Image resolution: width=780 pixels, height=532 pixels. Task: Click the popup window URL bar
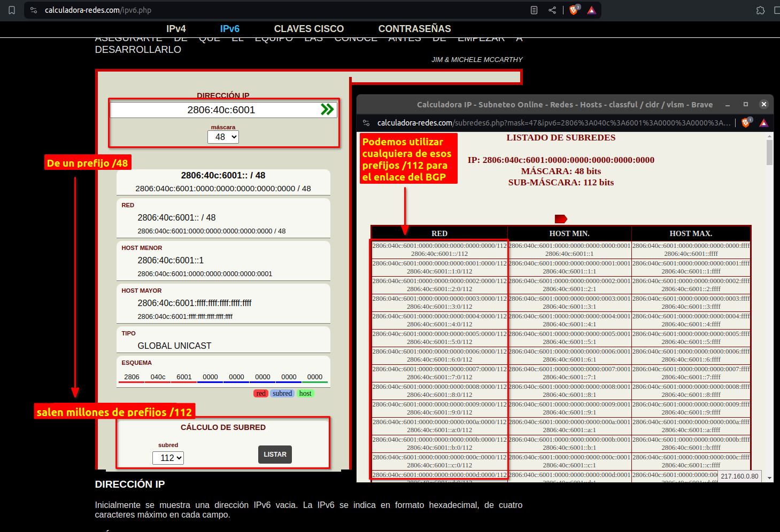(553, 123)
